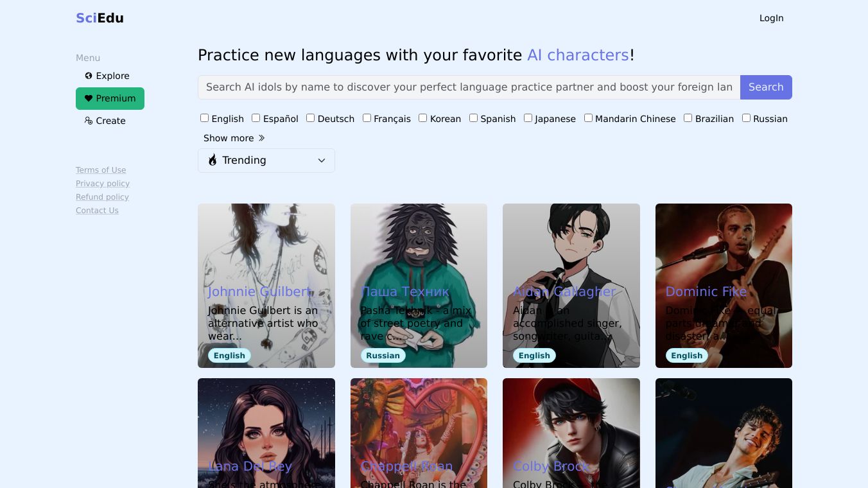Click the SciEdu logo

pos(100,18)
